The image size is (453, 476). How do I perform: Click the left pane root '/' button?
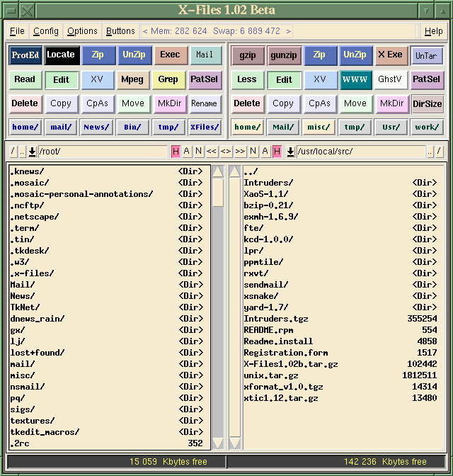(x=13, y=152)
